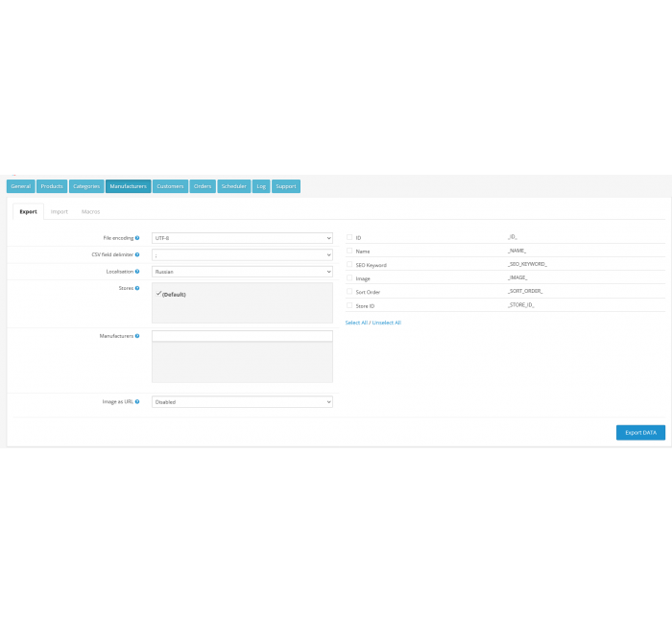
Task: Click help icon next to Manufacturers label
Action: (137, 336)
